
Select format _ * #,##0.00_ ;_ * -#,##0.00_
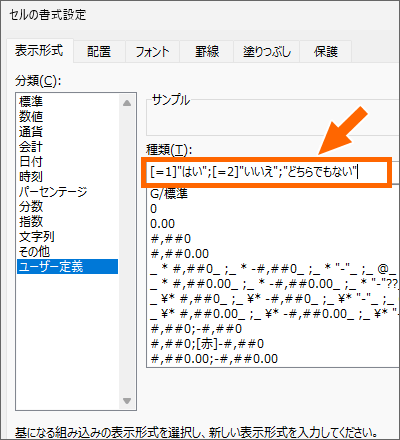pos(273,284)
